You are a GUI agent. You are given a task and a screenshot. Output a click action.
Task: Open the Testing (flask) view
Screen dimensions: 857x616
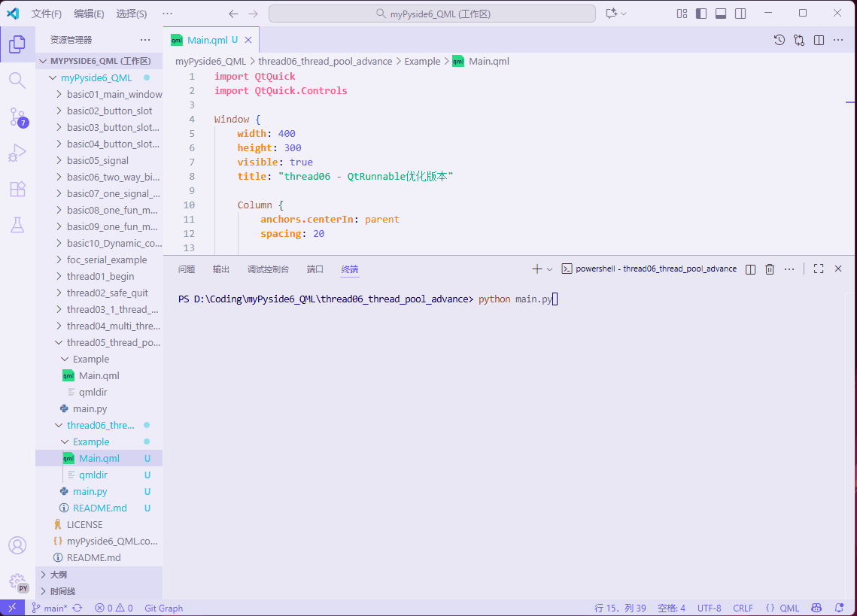point(17,225)
